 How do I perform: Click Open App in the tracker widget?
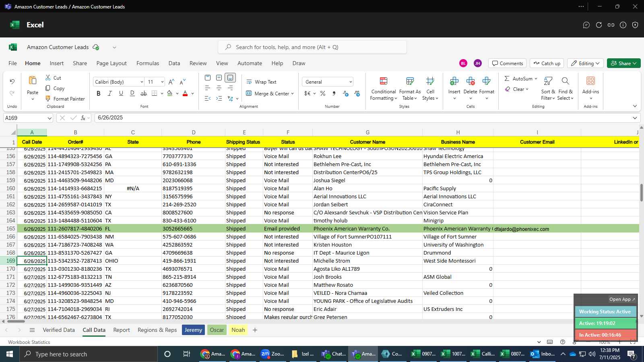coord(622,299)
